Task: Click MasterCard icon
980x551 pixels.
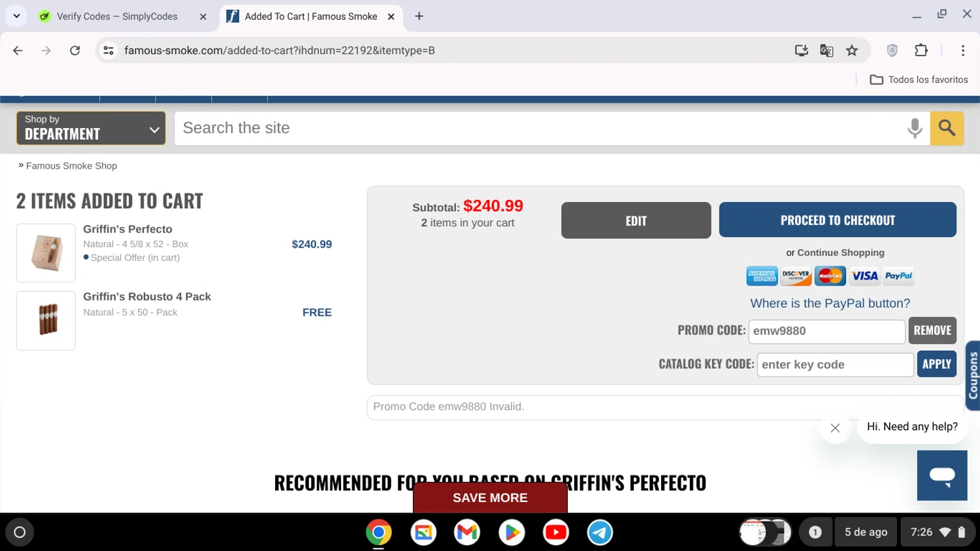Action: [830, 276]
